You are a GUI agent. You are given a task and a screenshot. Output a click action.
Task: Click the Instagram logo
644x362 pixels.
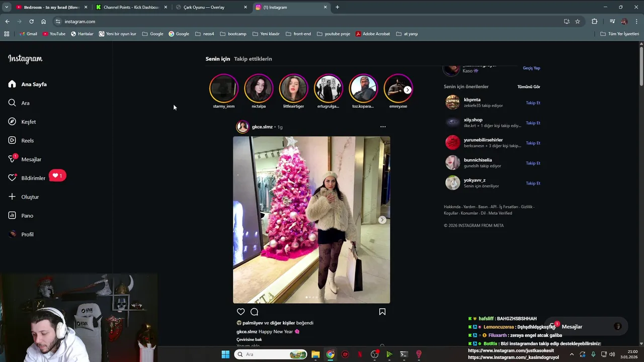click(25, 59)
